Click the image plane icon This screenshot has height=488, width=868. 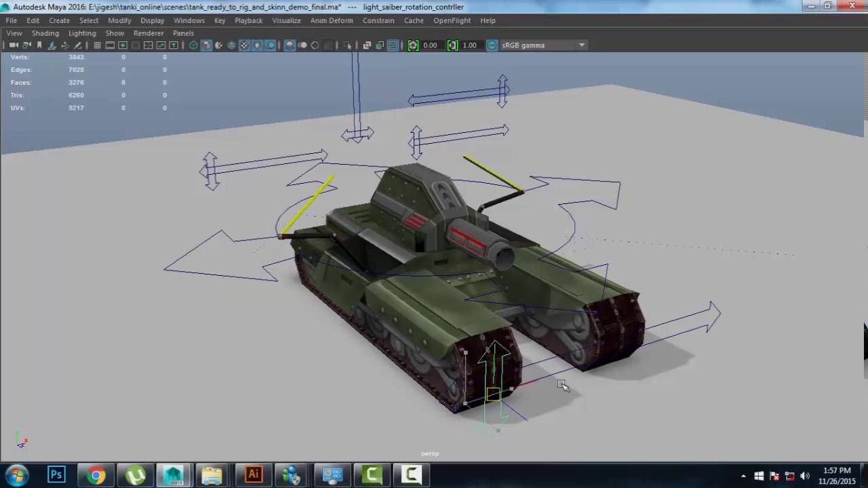point(52,45)
